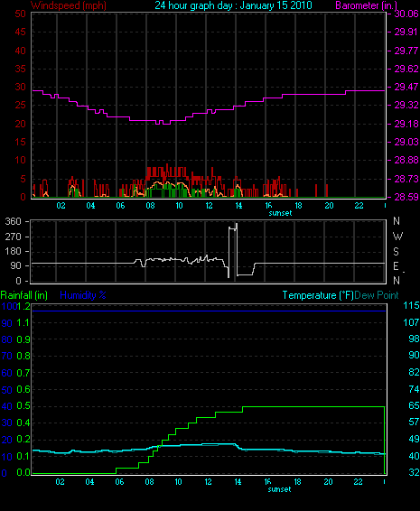Screen dimensions: 420x511
Task: Click the Dew Point legend label
Action: 377,295
